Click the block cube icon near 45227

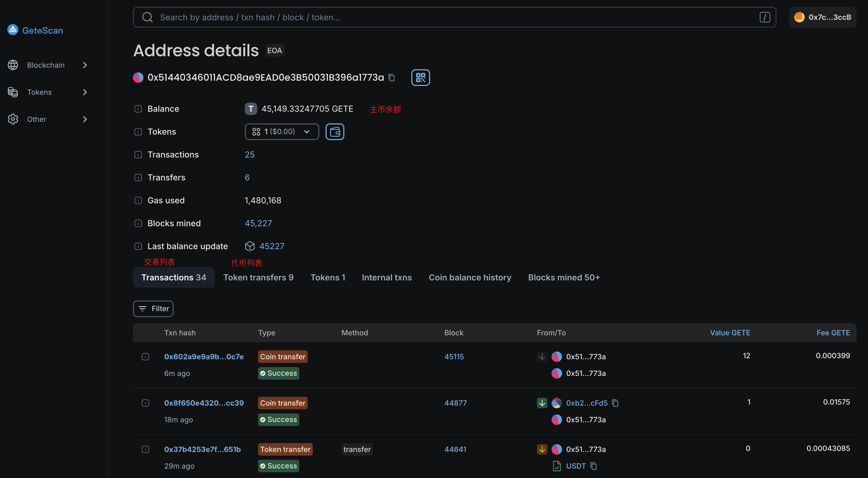pyautogui.click(x=249, y=246)
